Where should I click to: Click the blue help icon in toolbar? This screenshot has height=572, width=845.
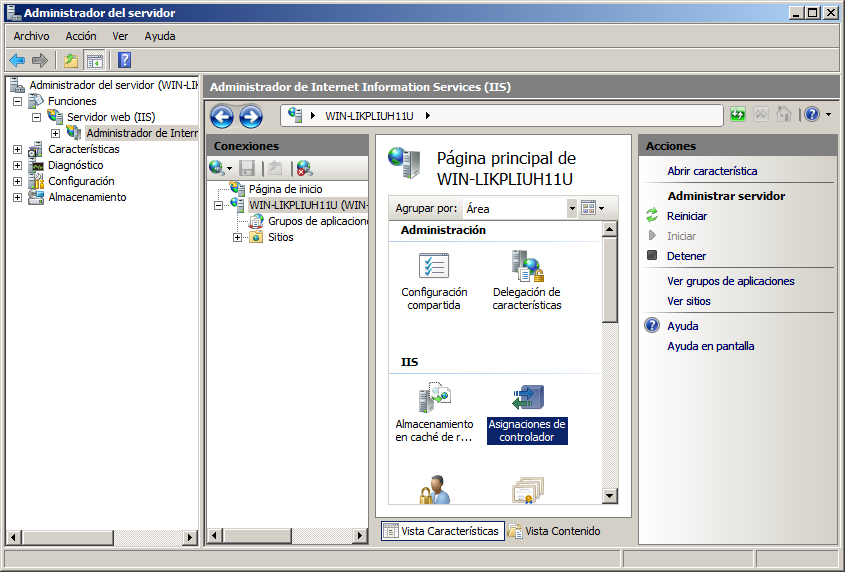pyautogui.click(x=124, y=60)
